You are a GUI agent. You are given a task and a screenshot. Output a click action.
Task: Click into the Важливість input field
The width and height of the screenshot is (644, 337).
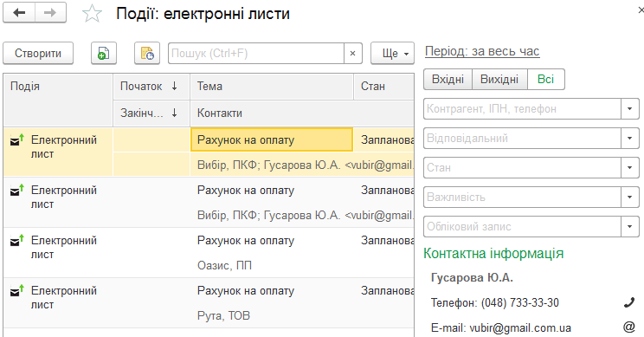[x=523, y=198]
